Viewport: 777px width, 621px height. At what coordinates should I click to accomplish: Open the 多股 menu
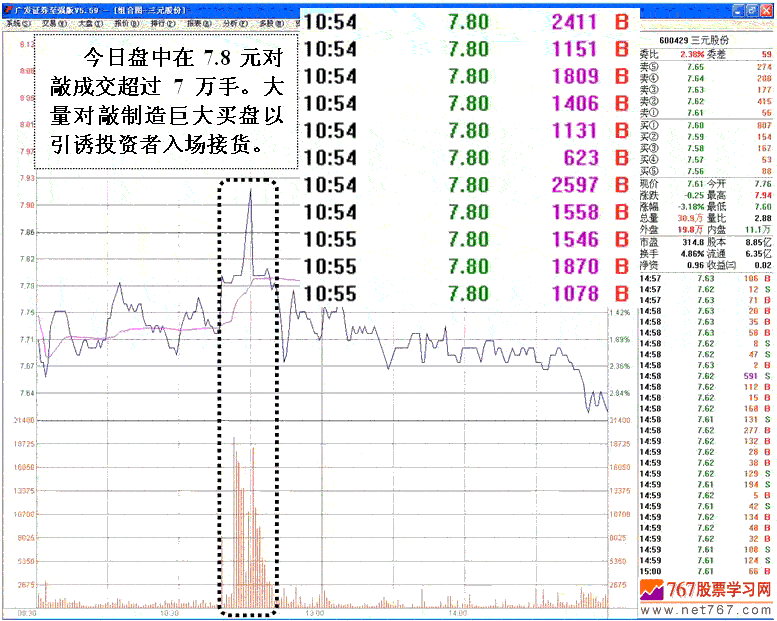pos(270,21)
